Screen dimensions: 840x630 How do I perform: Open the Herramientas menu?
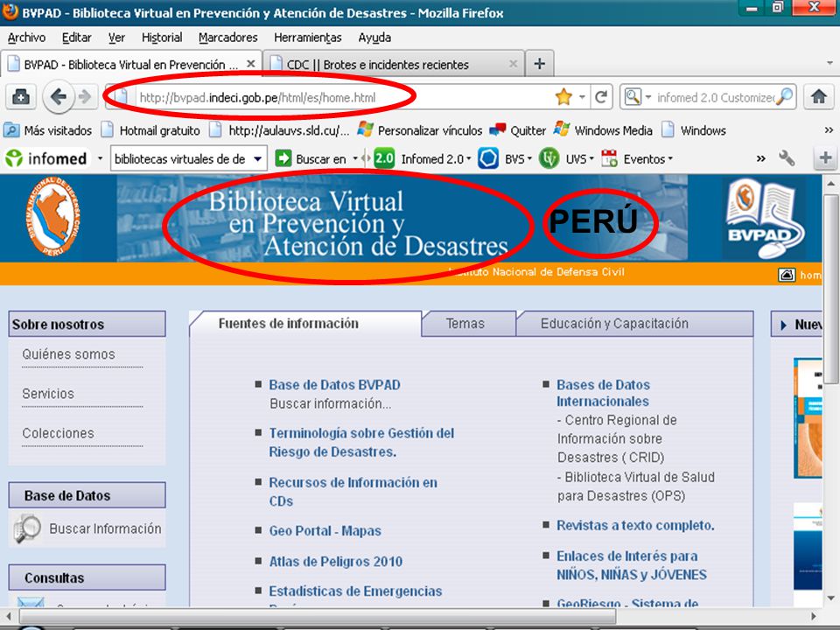[307, 38]
